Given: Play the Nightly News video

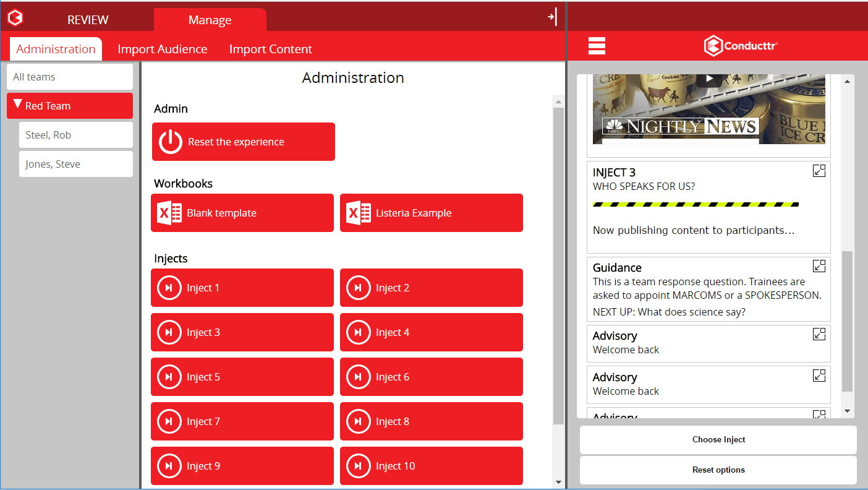Looking at the screenshot, I should point(709,79).
